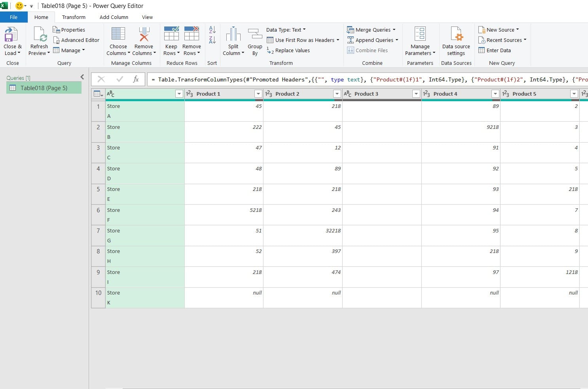Open the Product 1 column filter dropdown

point(258,94)
